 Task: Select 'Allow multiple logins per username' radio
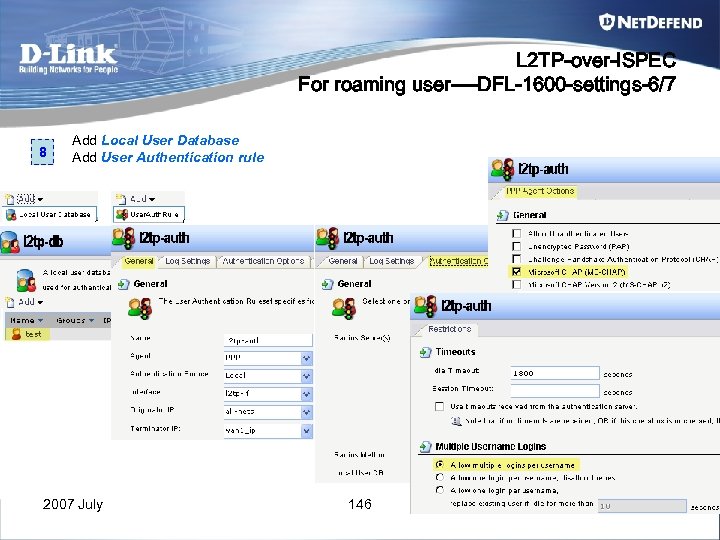click(x=439, y=465)
